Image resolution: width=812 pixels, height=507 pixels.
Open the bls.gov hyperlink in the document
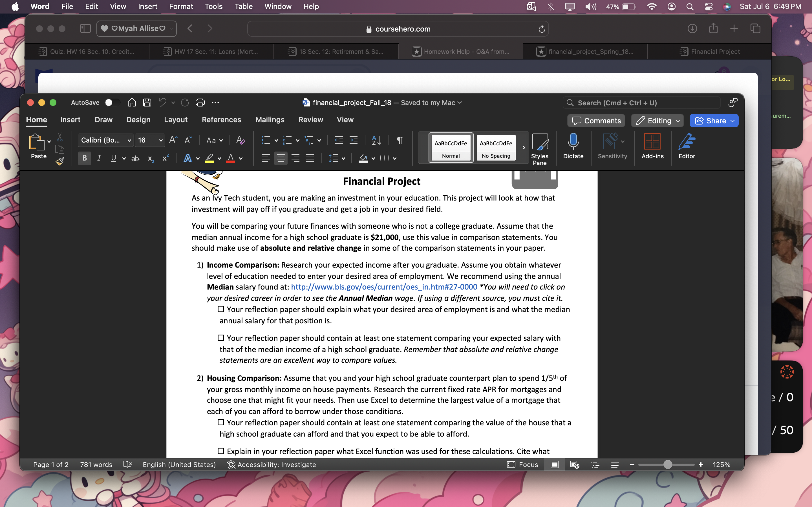384,287
